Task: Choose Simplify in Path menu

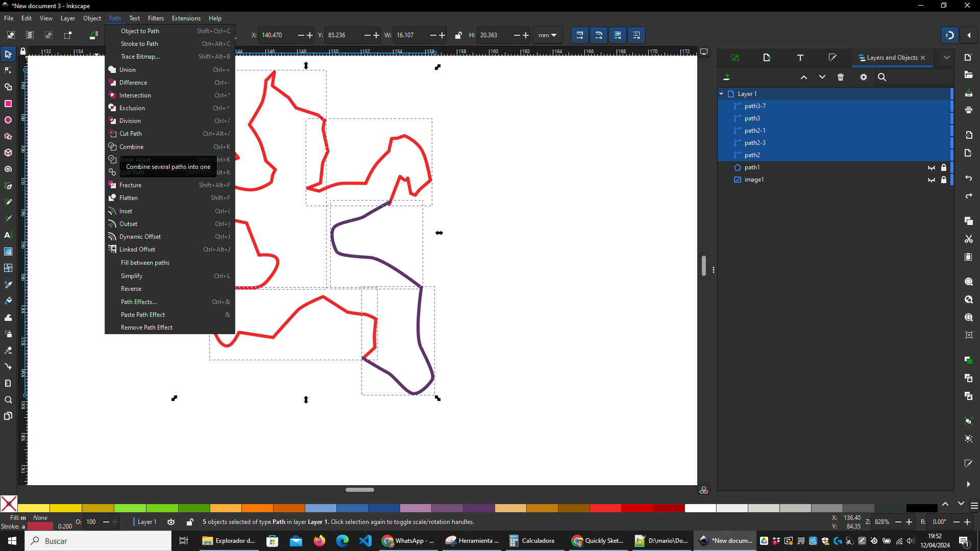Action: (169, 276)
